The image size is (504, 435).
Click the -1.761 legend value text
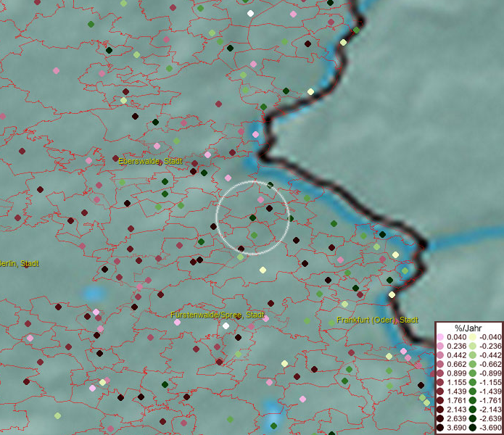click(x=490, y=401)
